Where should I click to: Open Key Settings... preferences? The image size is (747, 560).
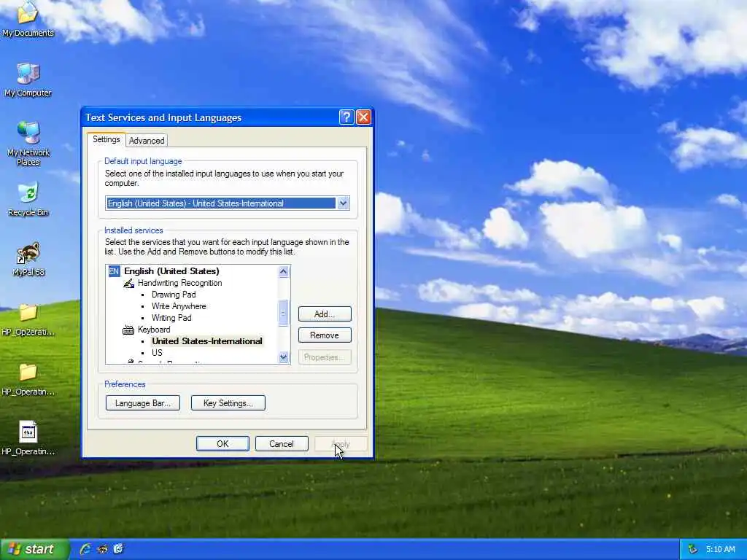pyautogui.click(x=228, y=403)
